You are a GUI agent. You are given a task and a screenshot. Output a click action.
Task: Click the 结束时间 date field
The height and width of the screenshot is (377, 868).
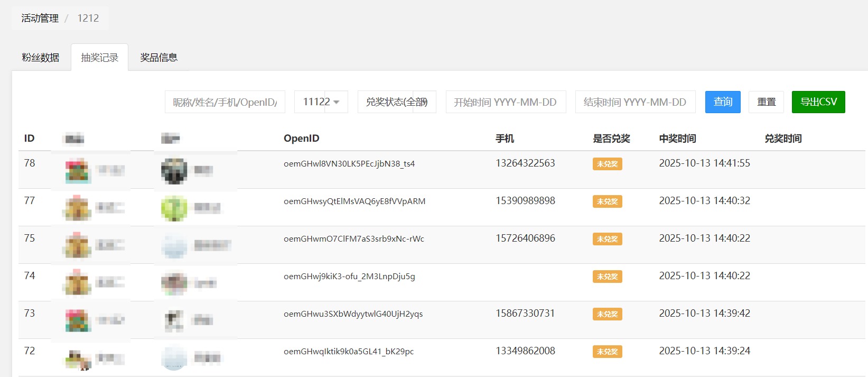tap(635, 102)
